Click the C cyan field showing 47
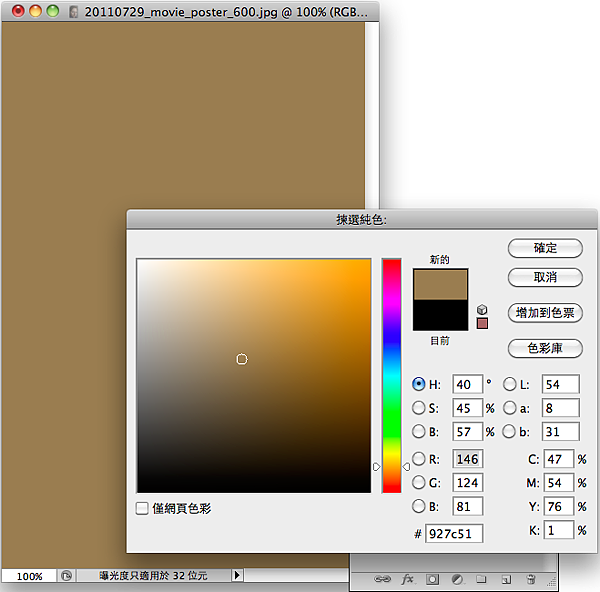This screenshot has width=600, height=592. (x=559, y=458)
